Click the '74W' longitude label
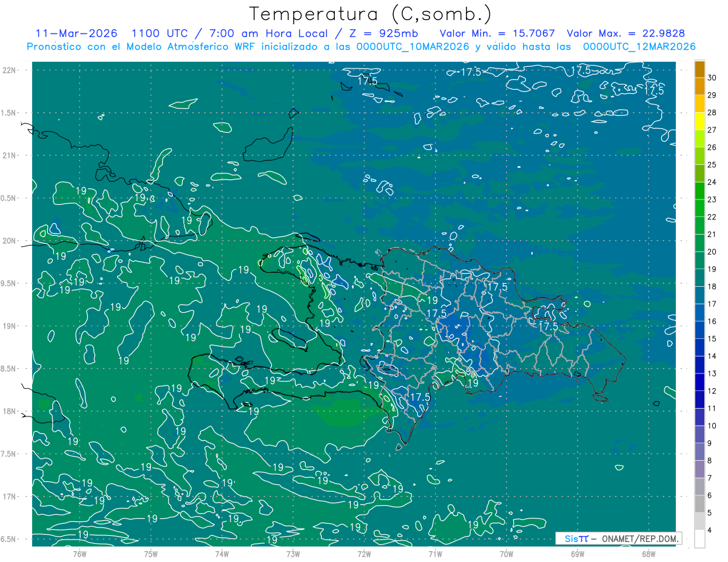This screenshot has width=728, height=562. pos(221,554)
